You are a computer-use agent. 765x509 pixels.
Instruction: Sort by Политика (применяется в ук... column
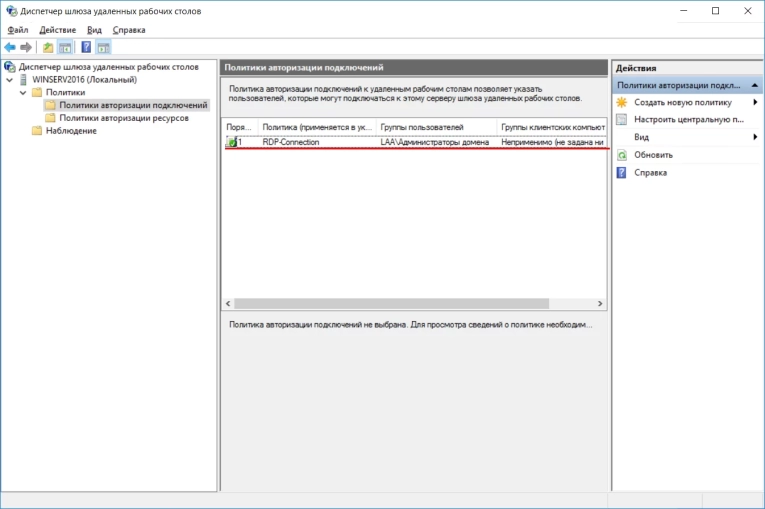coord(317,127)
